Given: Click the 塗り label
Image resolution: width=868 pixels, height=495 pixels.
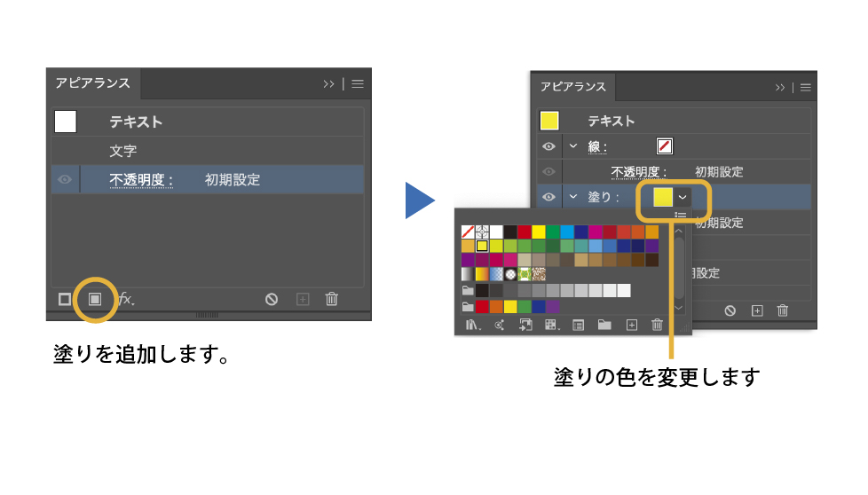Looking at the screenshot, I should [604, 197].
